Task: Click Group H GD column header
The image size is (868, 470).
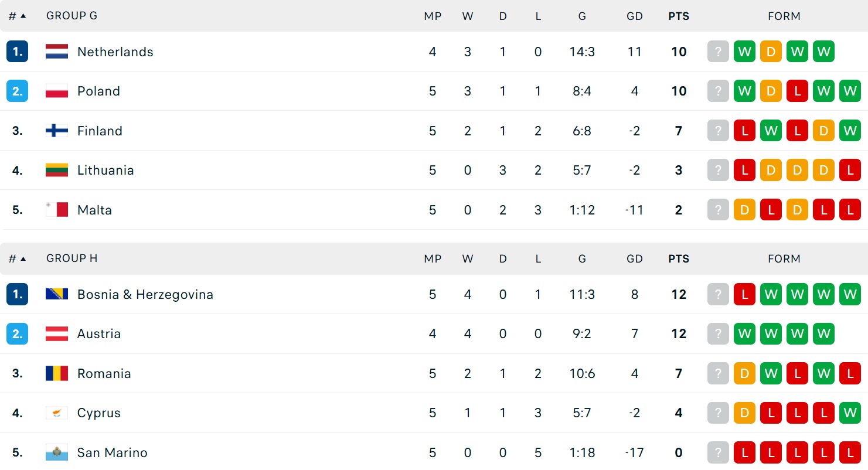Action: tap(635, 258)
